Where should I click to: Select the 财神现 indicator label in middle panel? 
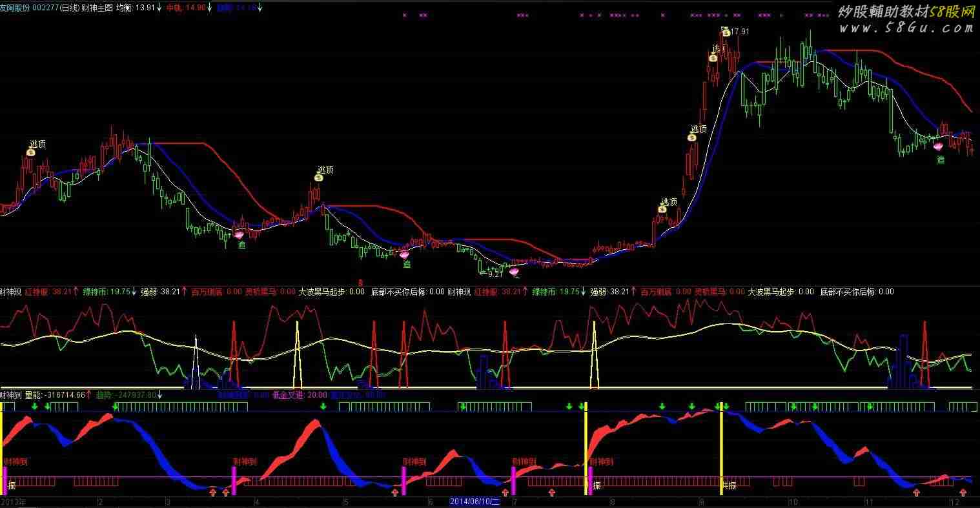point(11,292)
